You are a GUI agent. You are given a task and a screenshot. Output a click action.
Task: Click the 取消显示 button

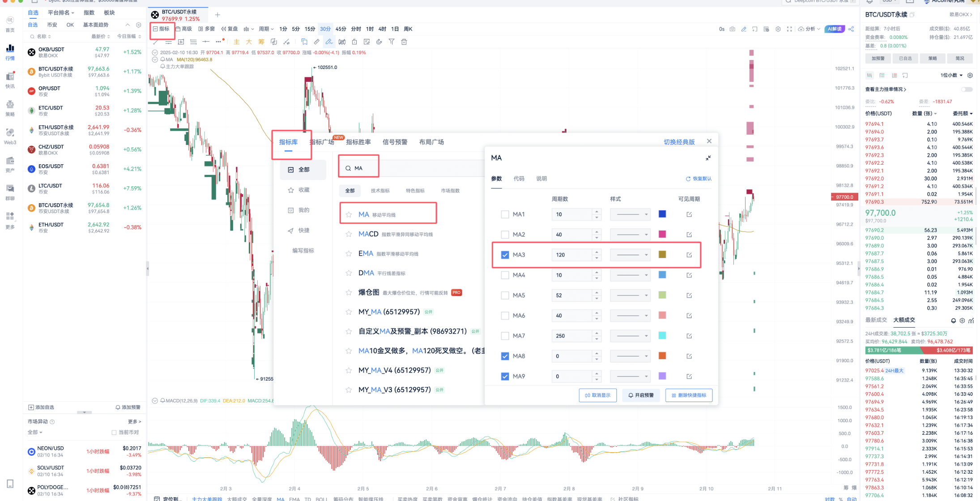[x=597, y=395]
